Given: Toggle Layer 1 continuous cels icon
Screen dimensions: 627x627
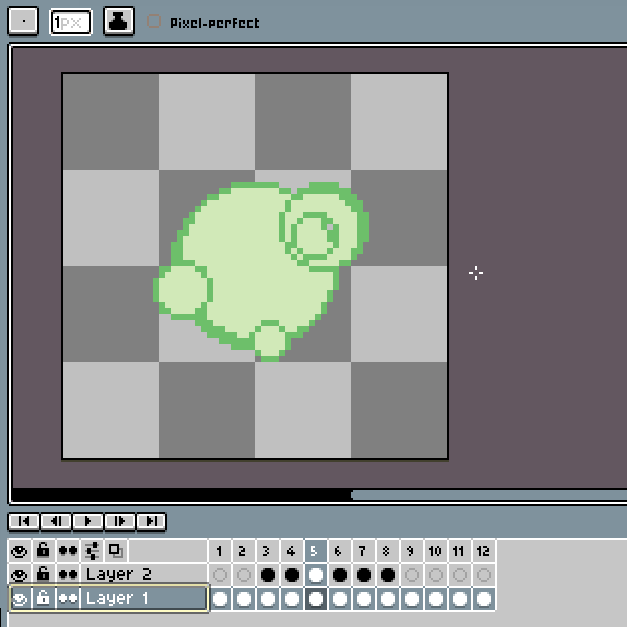Looking at the screenshot, I should (68, 599).
